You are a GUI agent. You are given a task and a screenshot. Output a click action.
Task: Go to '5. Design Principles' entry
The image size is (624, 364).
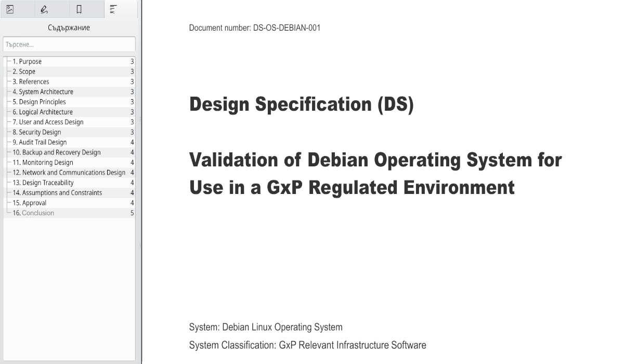[69, 102]
